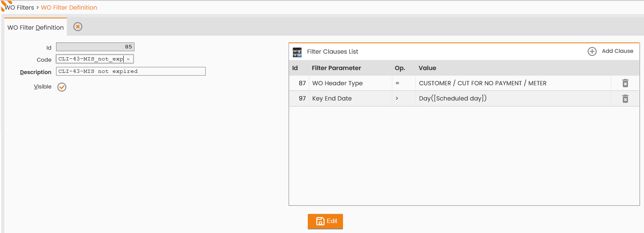The image size is (644, 233).
Task: Click the Edit button
Action: pyautogui.click(x=325, y=221)
